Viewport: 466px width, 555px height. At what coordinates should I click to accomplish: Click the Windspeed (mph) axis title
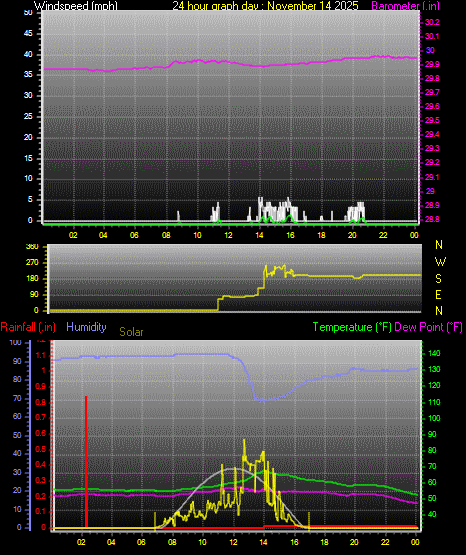[x=75, y=6]
